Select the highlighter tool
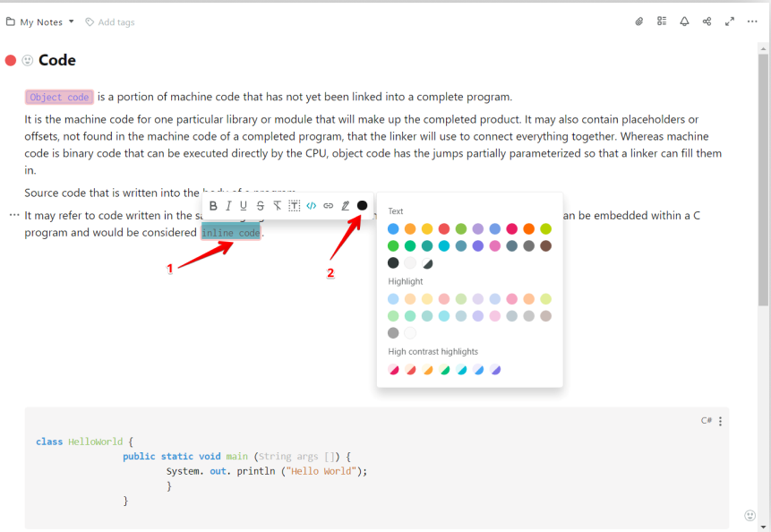The image size is (771, 532). 345,205
